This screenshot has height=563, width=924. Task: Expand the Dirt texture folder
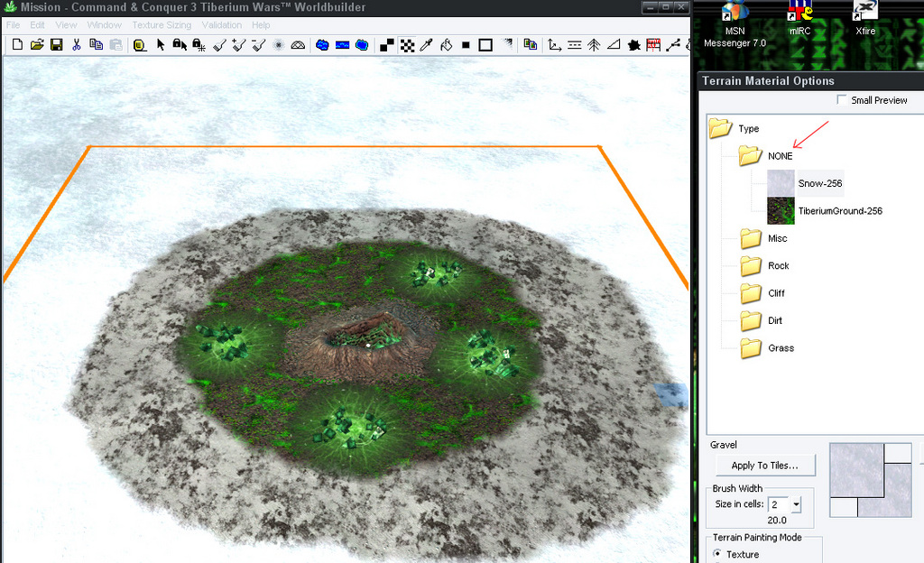pos(751,320)
